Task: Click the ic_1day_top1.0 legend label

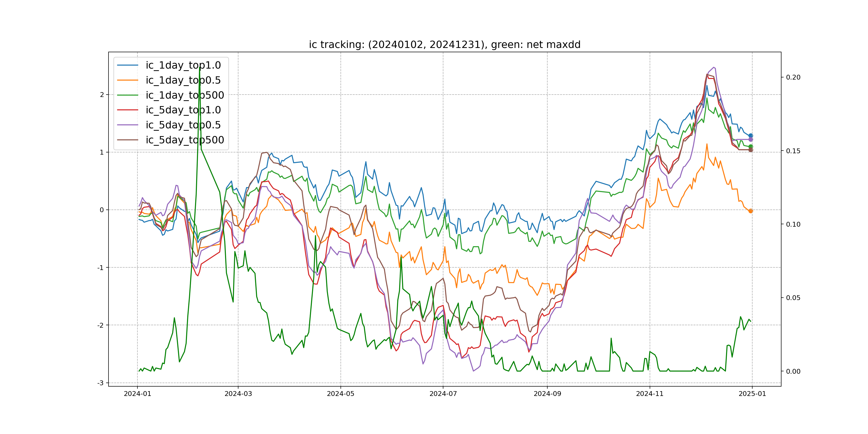Action: click(183, 65)
